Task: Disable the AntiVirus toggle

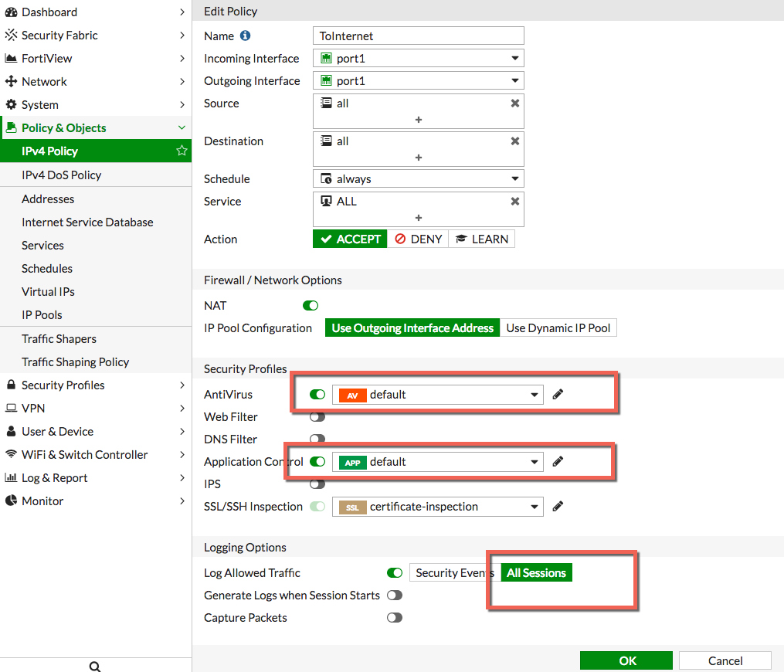Action: coord(317,394)
